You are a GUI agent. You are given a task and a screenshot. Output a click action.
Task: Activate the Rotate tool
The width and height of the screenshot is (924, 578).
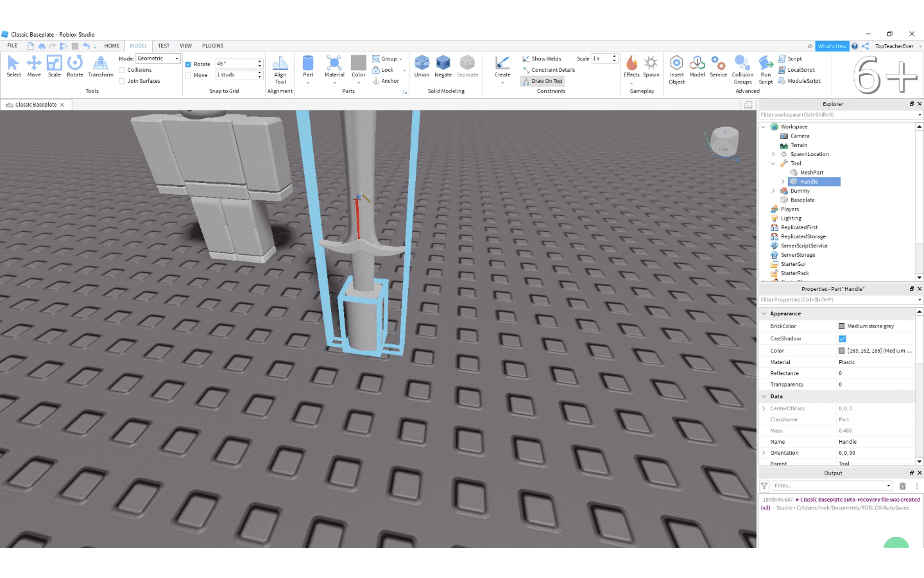75,66
